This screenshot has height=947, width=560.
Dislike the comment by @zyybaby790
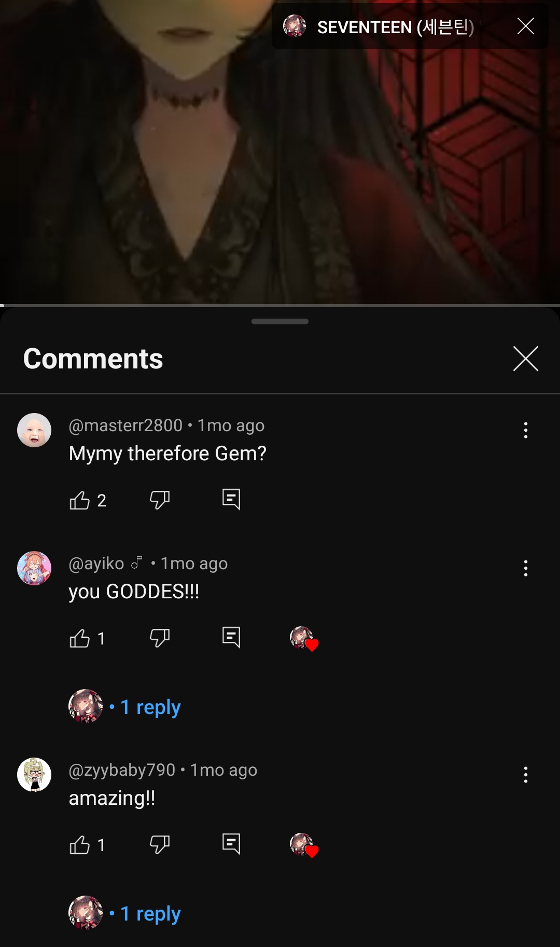pyautogui.click(x=159, y=845)
